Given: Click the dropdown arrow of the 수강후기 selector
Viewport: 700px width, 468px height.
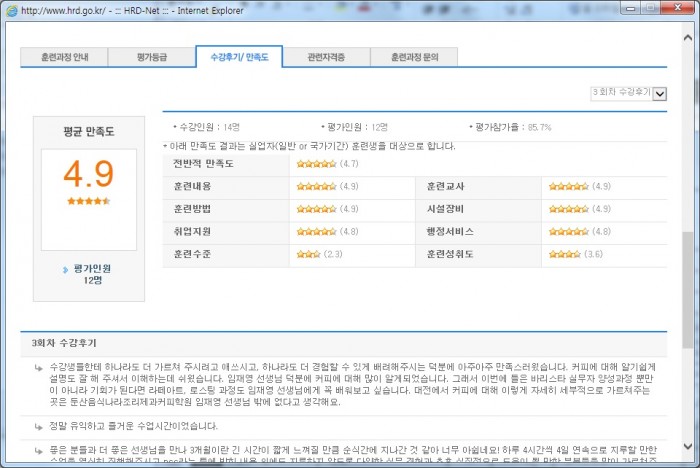Looking at the screenshot, I should click(659, 94).
